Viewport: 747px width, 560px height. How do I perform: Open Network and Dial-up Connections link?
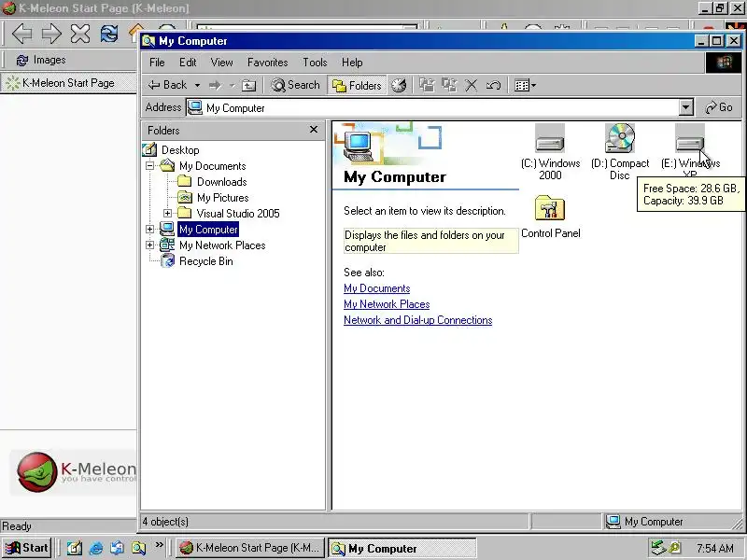[x=417, y=320]
